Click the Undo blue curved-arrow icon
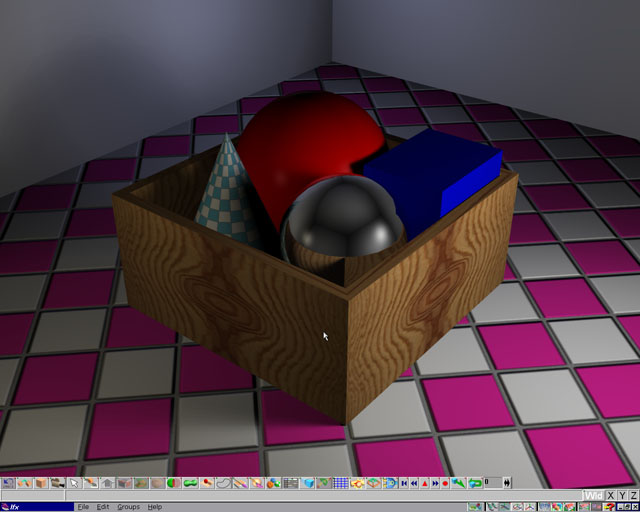Screen dimensions: 640x512 (x=8, y=483)
